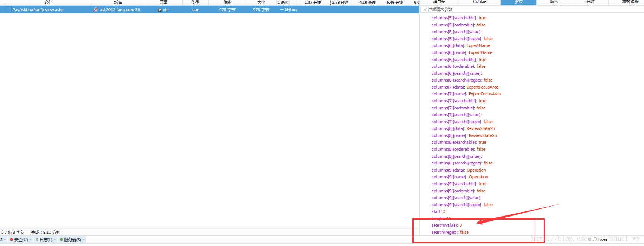This screenshot has height=246, width=644.
Task: Sort by the 域名 column header
Action: pyautogui.click(x=118, y=2)
